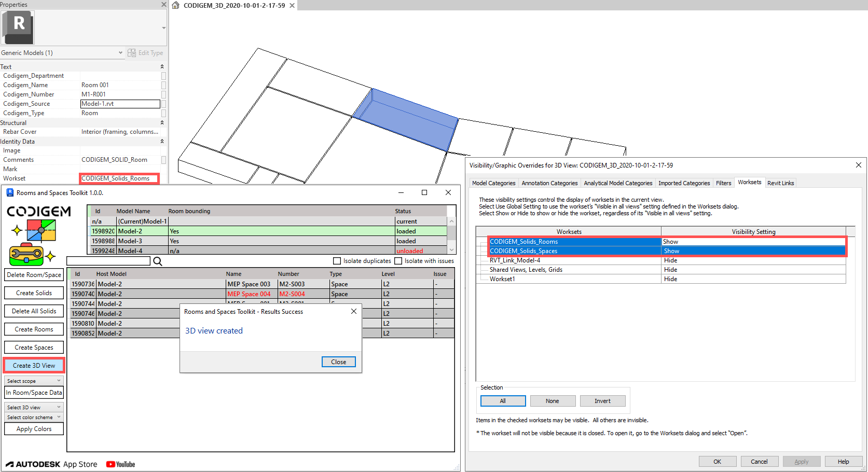The height and width of the screenshot is (472, 868).
Task: Click the colored floor plan logo icon
Action: [x=41, y=230]
